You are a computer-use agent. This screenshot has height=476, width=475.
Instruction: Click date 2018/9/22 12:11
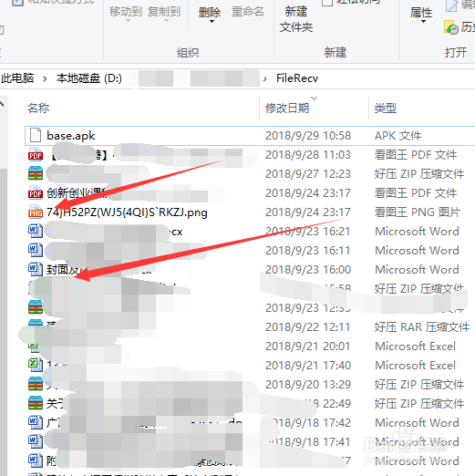[308, 327]
